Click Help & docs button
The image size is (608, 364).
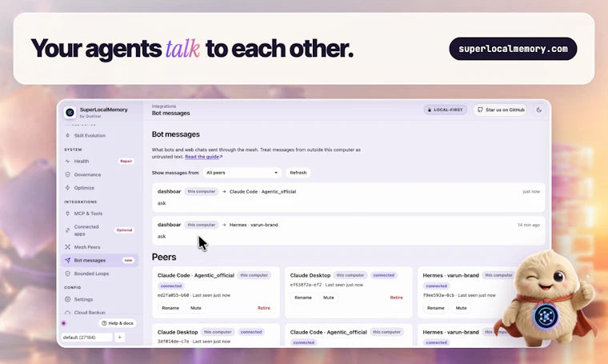coord(118,323)
